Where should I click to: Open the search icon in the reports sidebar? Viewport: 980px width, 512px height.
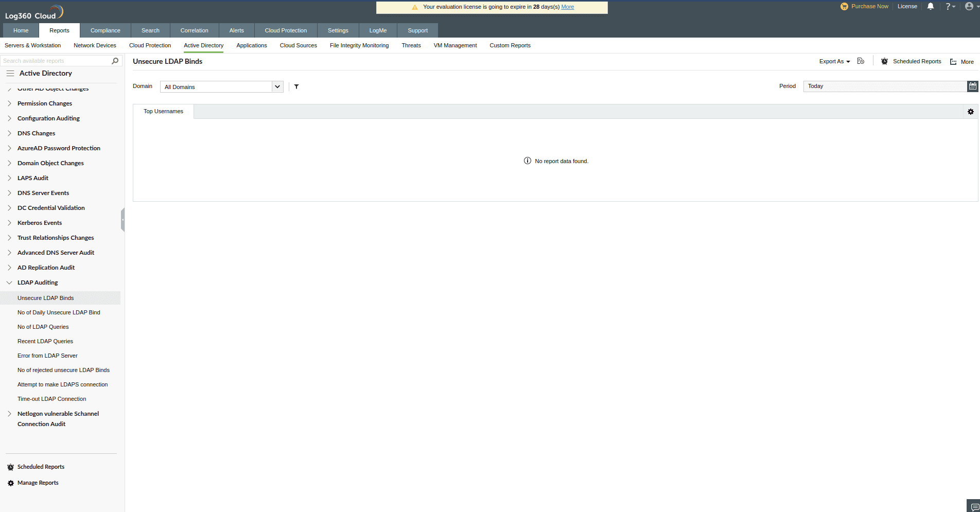(x=115, y=61)
